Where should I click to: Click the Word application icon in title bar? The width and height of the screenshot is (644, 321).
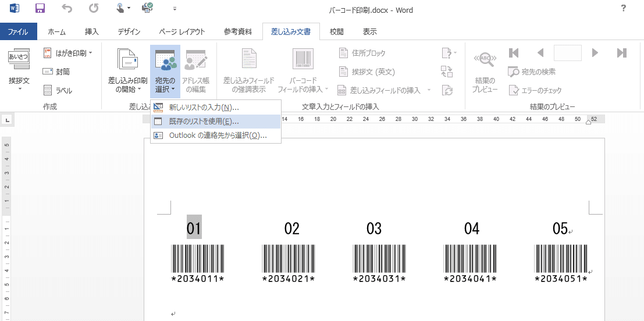coord(14,8)
